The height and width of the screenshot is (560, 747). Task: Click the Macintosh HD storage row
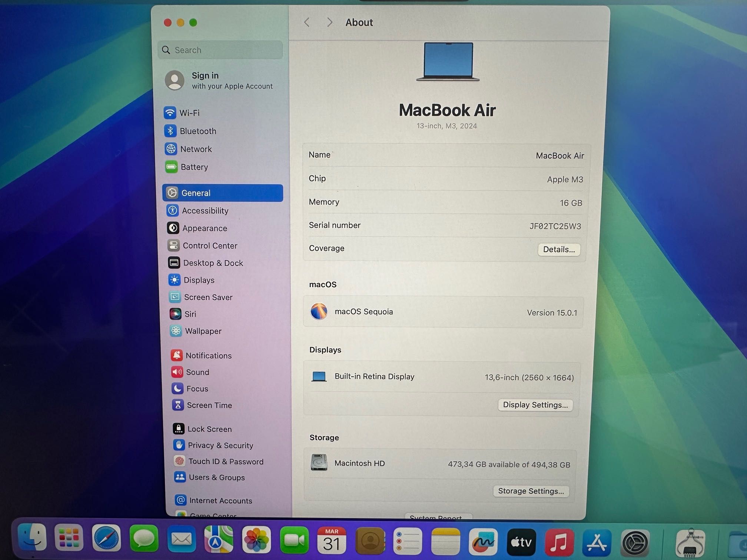440,464
